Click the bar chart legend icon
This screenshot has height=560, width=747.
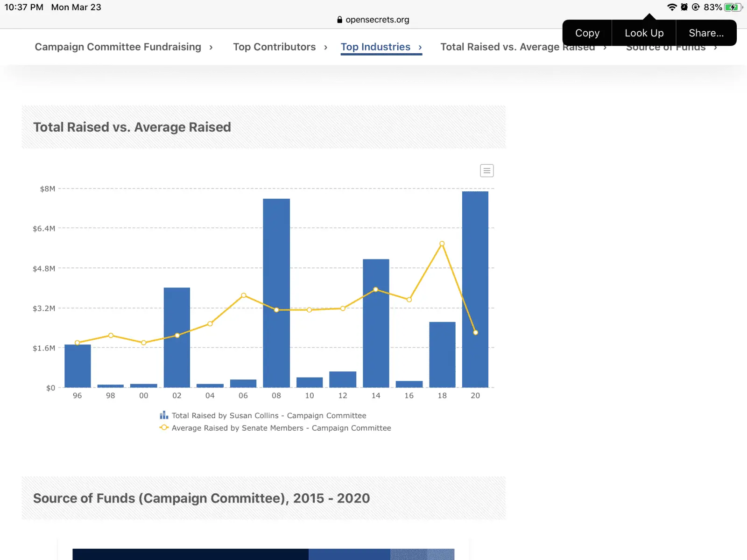coord(164,415)
